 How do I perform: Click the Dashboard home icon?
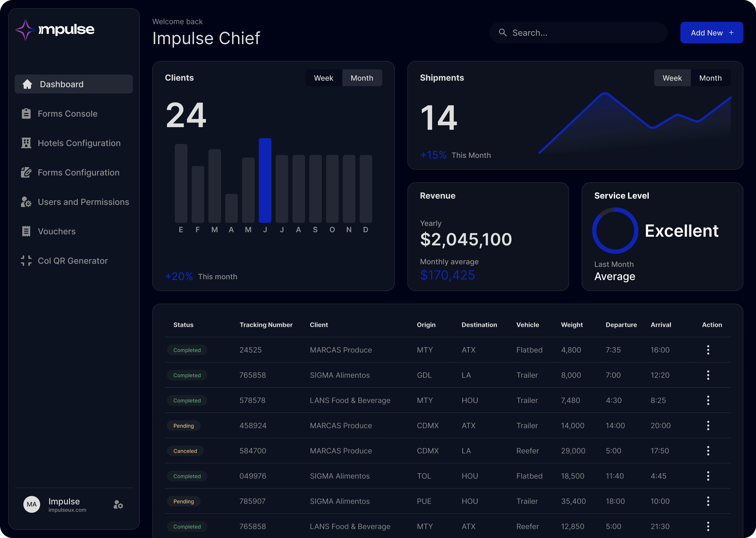tap(27, 84)
